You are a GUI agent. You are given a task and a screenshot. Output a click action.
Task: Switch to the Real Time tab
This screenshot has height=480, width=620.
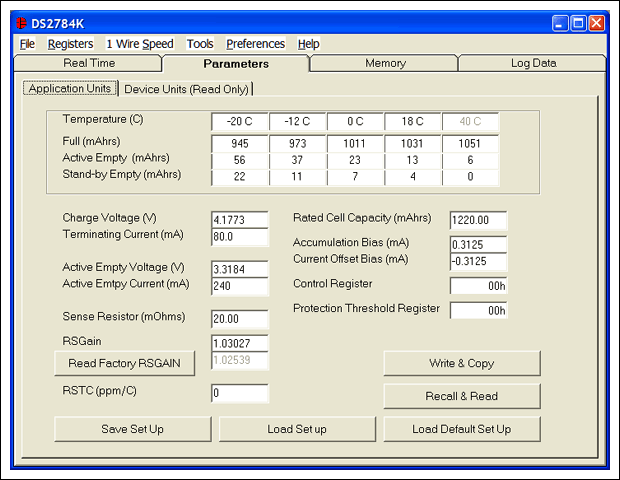(x=89, y=63)
